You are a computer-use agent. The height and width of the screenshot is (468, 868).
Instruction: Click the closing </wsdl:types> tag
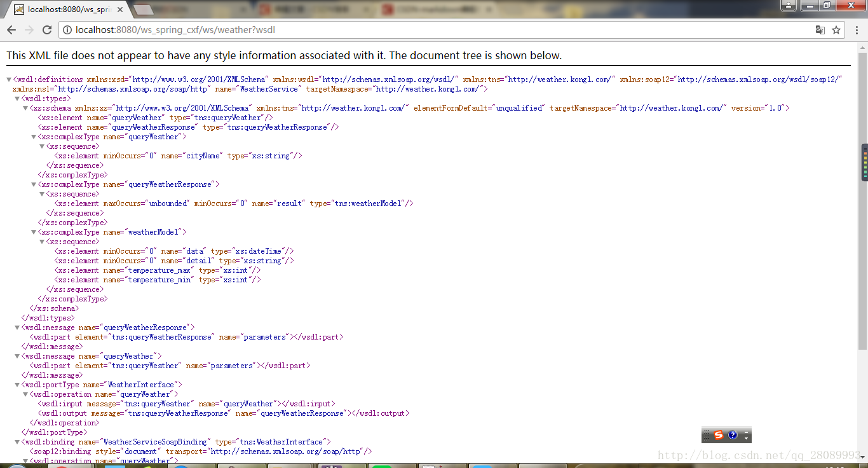[48, 318]
